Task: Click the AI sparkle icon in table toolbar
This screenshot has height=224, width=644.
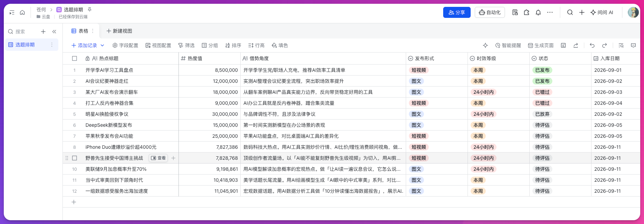Action: click(x=485, y=45)
